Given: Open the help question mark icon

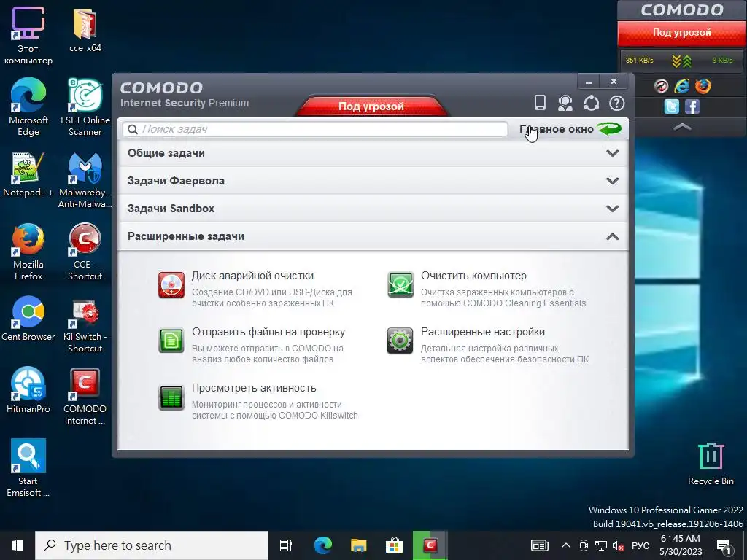Looking at the screenshot, I should (x=617, y=103).
